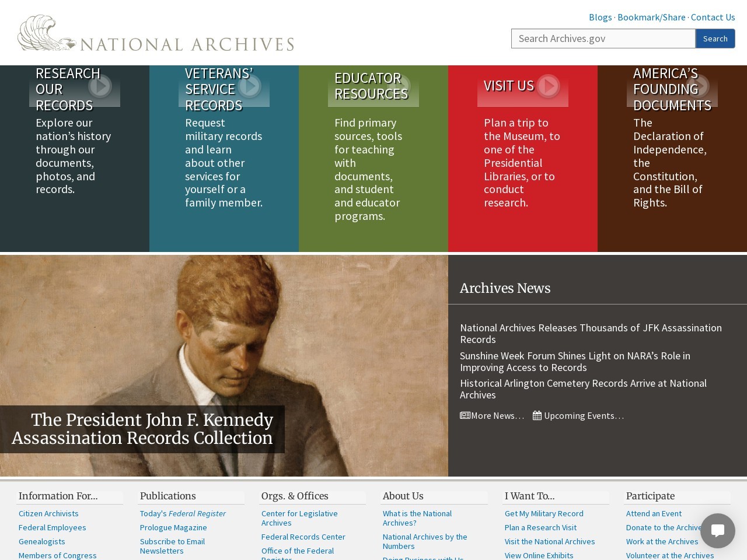Click the blue Search button

click(x=715, y=38)
